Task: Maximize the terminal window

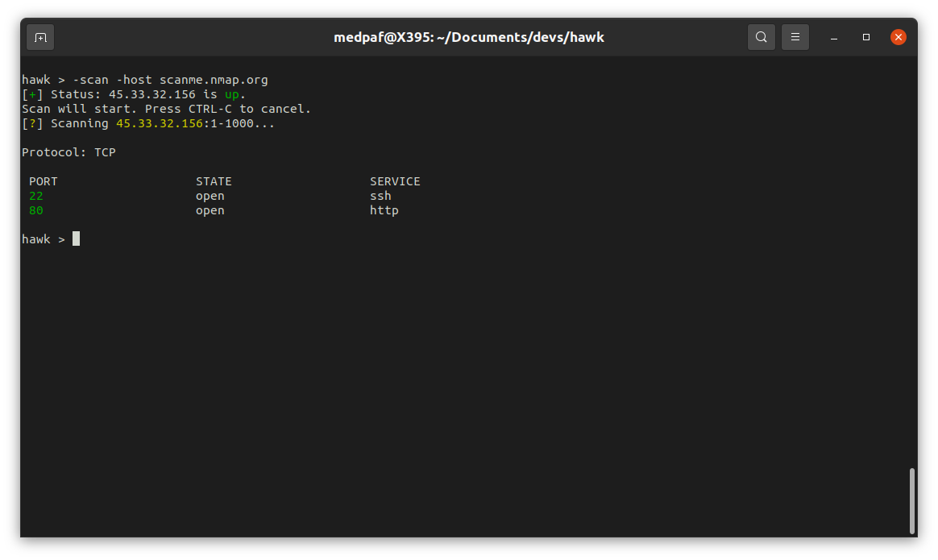Action: (x=866, y=37)
